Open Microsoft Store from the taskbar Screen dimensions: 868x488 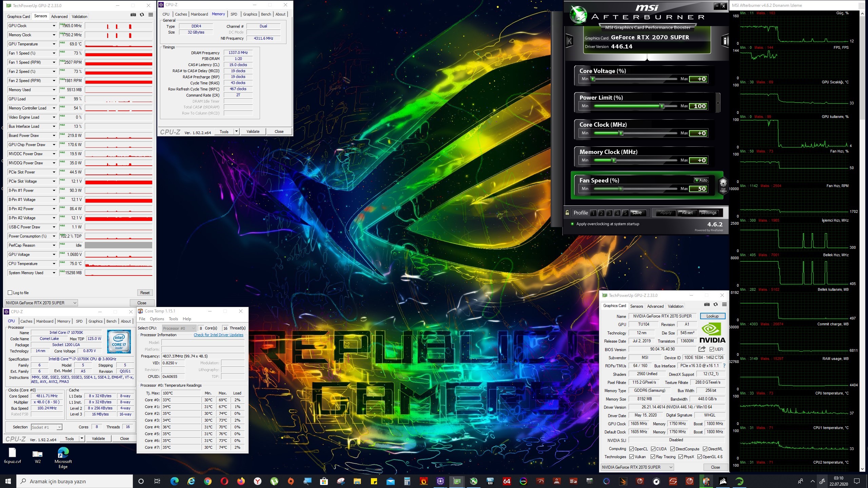[324, 481]
